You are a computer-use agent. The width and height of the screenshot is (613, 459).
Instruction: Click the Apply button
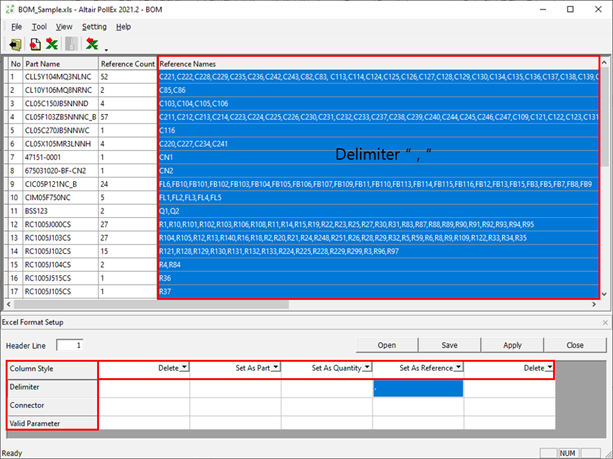512,345
